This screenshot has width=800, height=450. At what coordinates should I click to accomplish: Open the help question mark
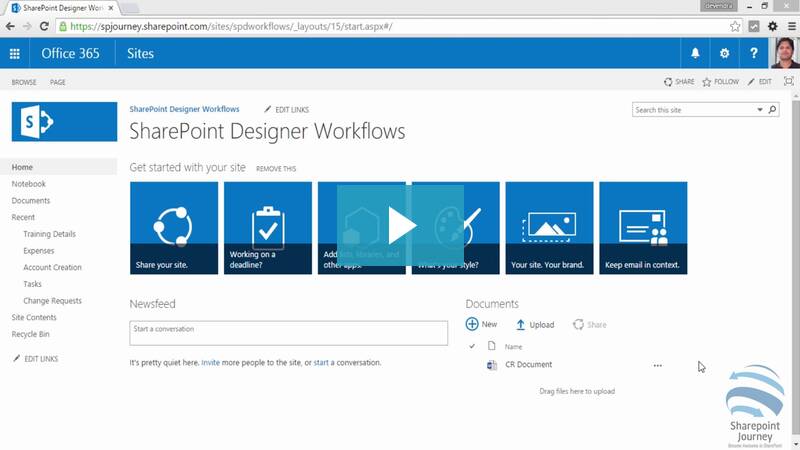tap(754, 53)
